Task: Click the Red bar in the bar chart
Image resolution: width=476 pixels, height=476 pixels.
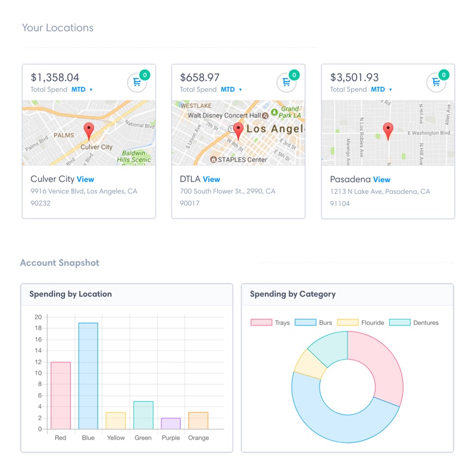Action: (x=61, y=395)
